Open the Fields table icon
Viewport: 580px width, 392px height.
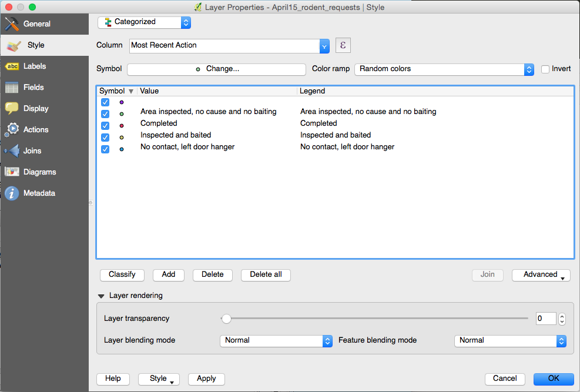(x=12, y=88)
